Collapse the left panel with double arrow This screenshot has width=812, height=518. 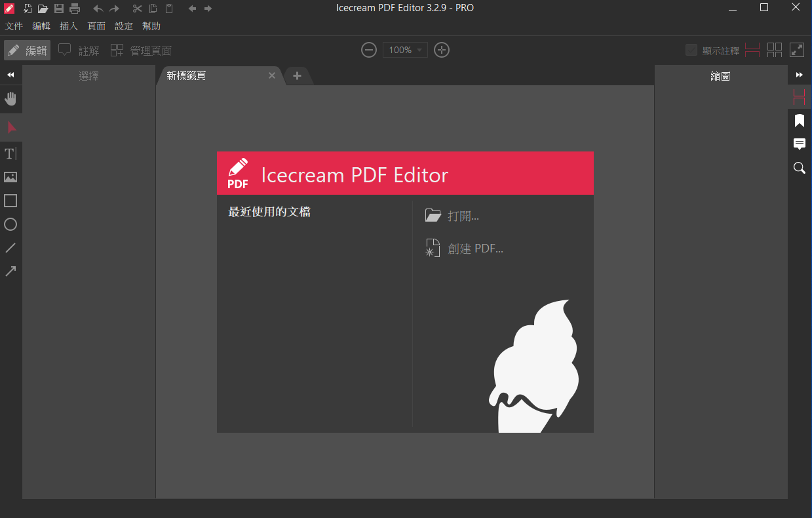pyautogui.click(x=10, y=75)
